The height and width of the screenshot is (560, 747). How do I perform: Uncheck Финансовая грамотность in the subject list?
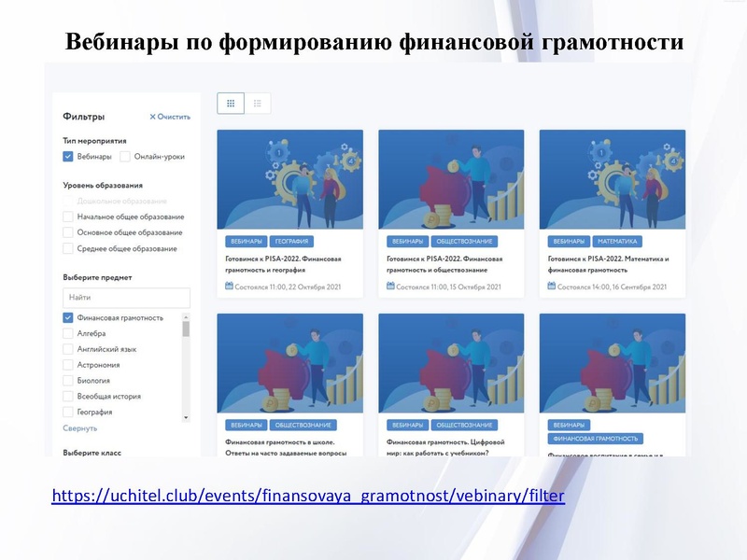(66, 316)
